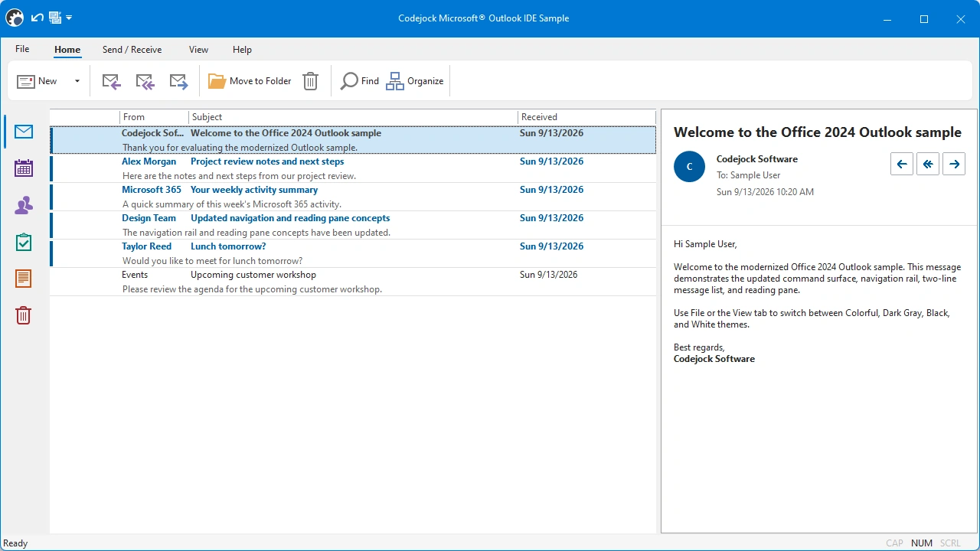The height and width of the screenshot is (551, 980).
Task: Switch to the Send / Receive tab
Action: point(132,50)
